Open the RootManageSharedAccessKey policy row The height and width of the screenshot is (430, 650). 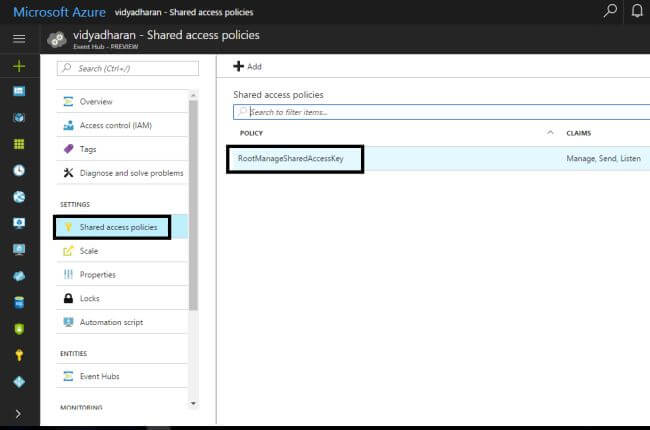tap(439, 158)
